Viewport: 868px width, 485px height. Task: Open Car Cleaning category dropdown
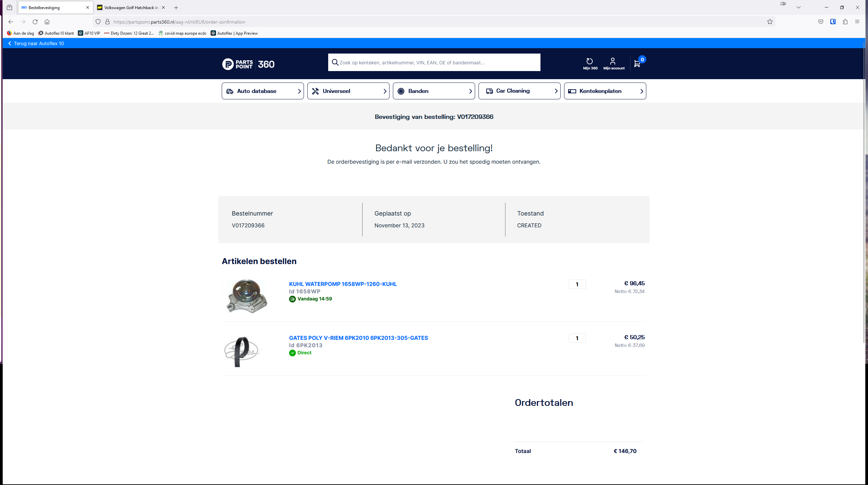point(520,91)
